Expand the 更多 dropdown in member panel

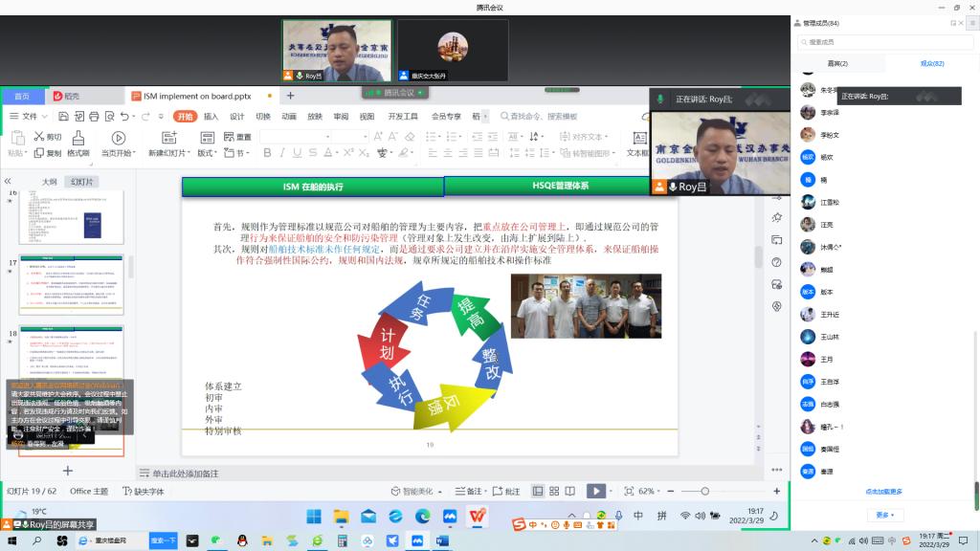(x=884, y=515)
